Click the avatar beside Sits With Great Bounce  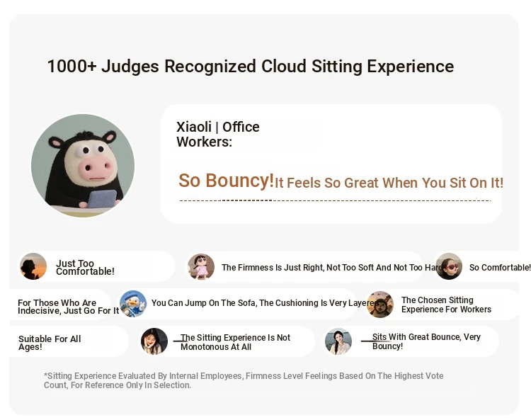pyautogui.click(x=338, y=341)
